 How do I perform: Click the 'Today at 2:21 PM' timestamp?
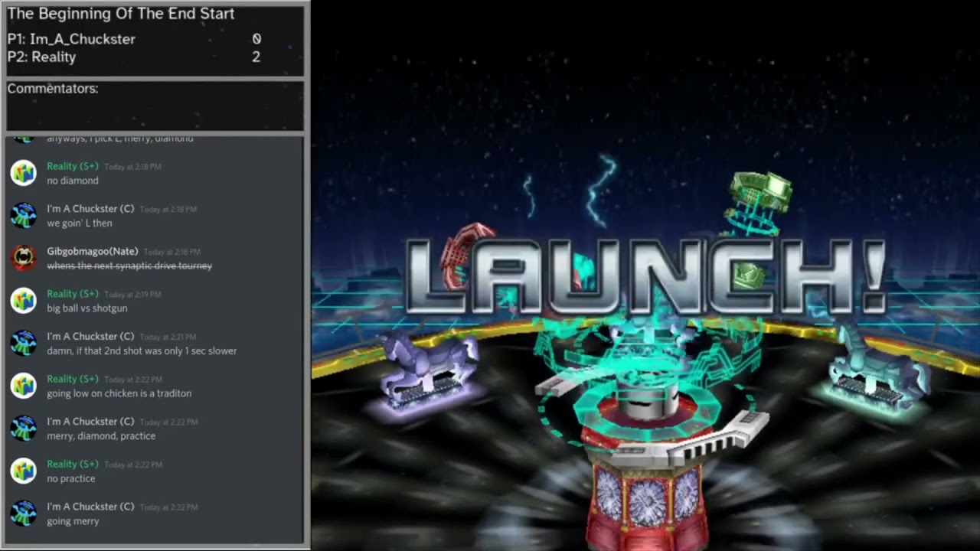(x=168, y=337)
